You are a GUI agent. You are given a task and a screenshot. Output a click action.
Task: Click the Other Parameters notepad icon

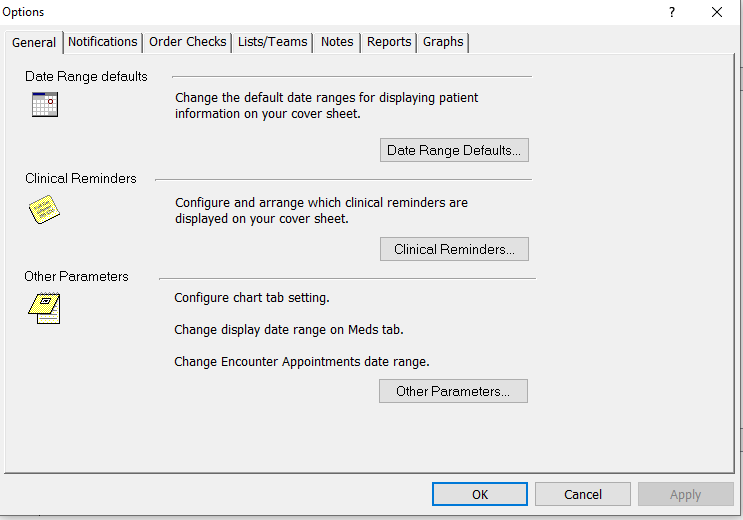click(x=45, y=308)
